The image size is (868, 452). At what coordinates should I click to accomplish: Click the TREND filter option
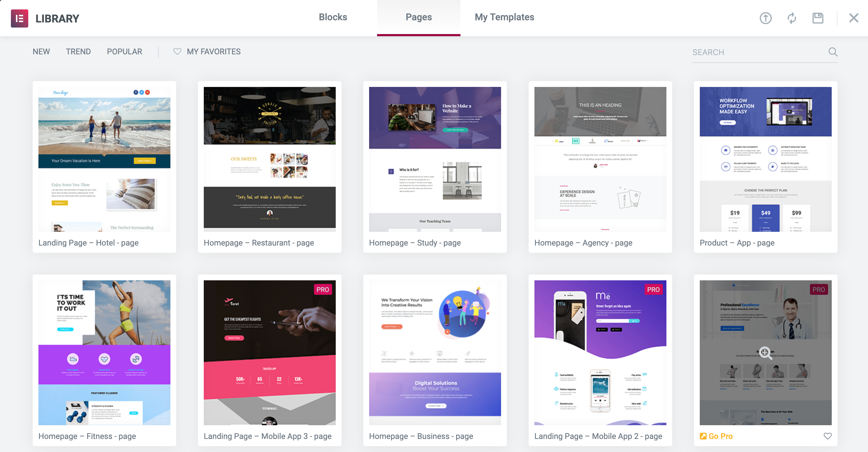(78, 52)
